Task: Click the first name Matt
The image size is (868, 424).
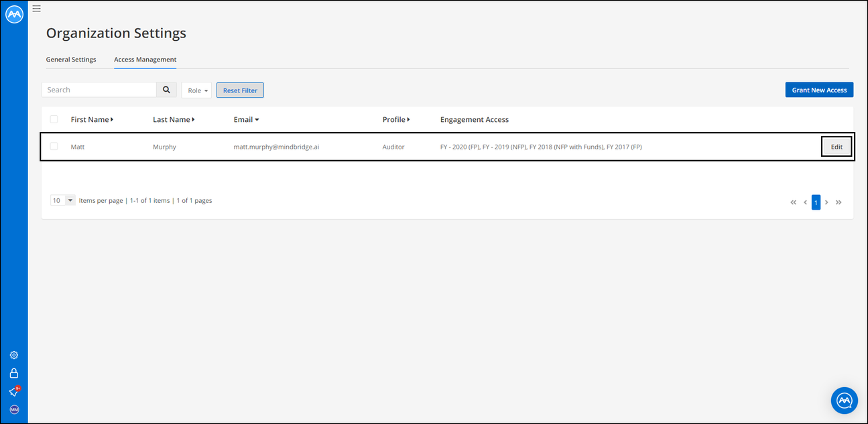Action: (78, 147)
